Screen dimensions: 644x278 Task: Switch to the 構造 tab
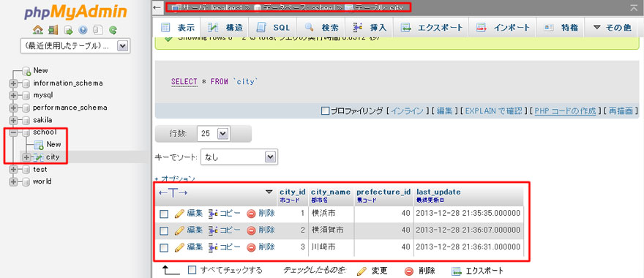pos(226,28)
